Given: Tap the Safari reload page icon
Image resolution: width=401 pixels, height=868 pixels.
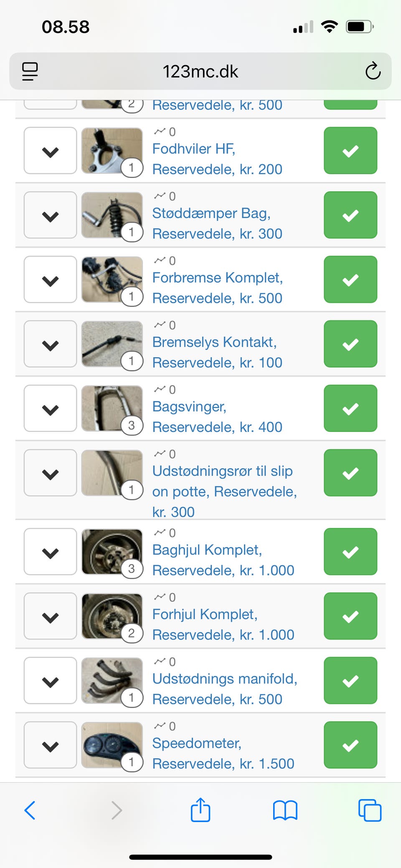Looking at the screenshot, I should click(x=373, y=71).
